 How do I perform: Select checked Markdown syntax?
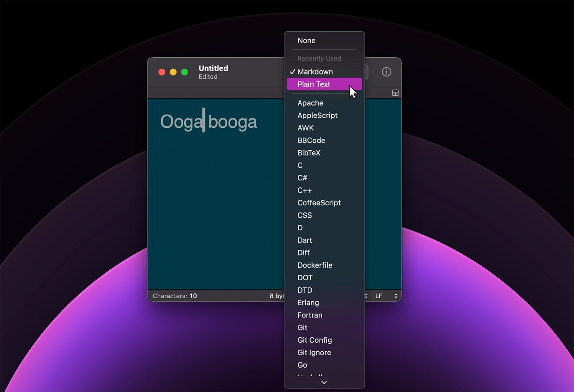[x=324, y=72]
